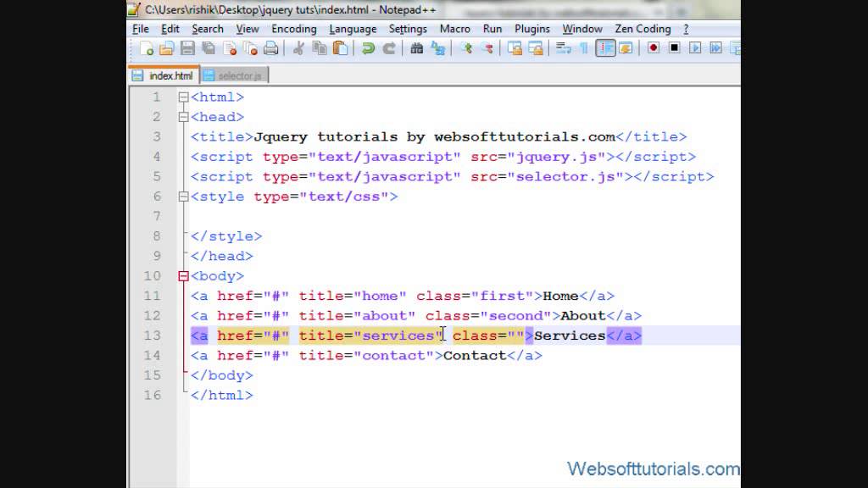Toggle the Show indent guide icon
This screenshot has height=488, width=868.
(605, 48)
